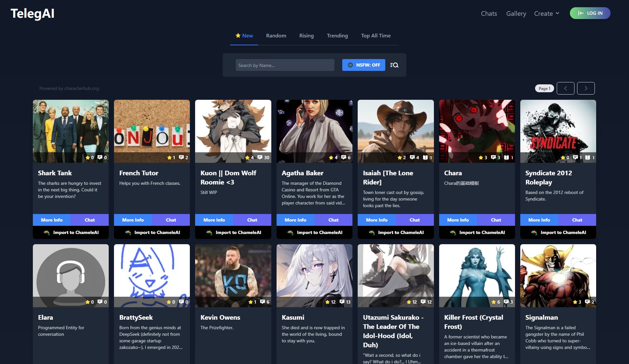Click the TelegAI logo
Viewport: 629px width, 364px height.
(x=33, y=13)
